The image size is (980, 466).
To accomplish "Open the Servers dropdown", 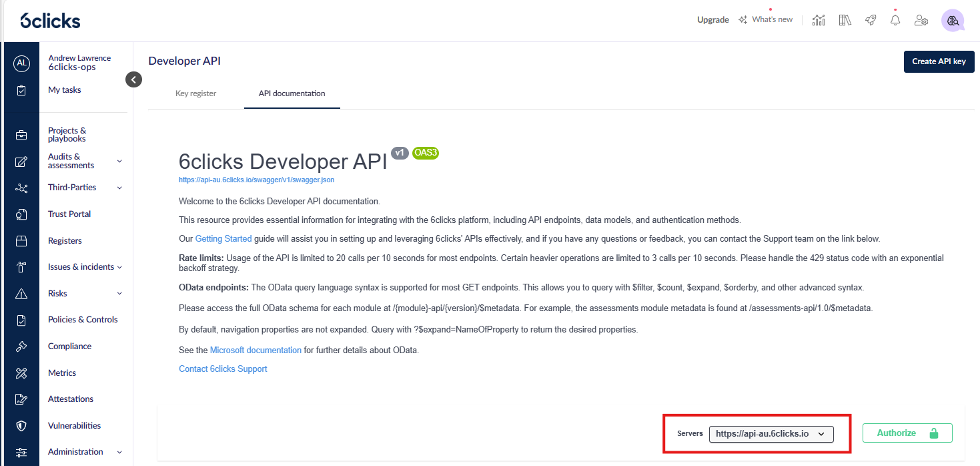I will 771,434.
